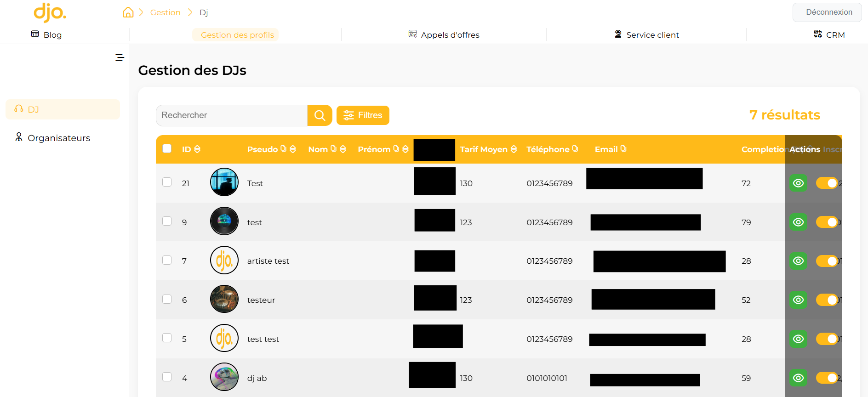Click the magnifier search button
Screen dimensions: 868x397
320,115
